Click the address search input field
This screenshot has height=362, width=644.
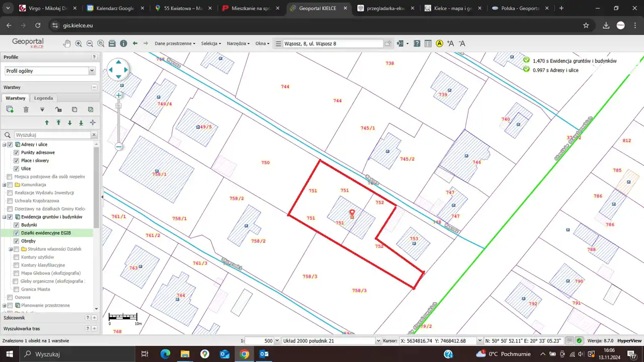333,44
